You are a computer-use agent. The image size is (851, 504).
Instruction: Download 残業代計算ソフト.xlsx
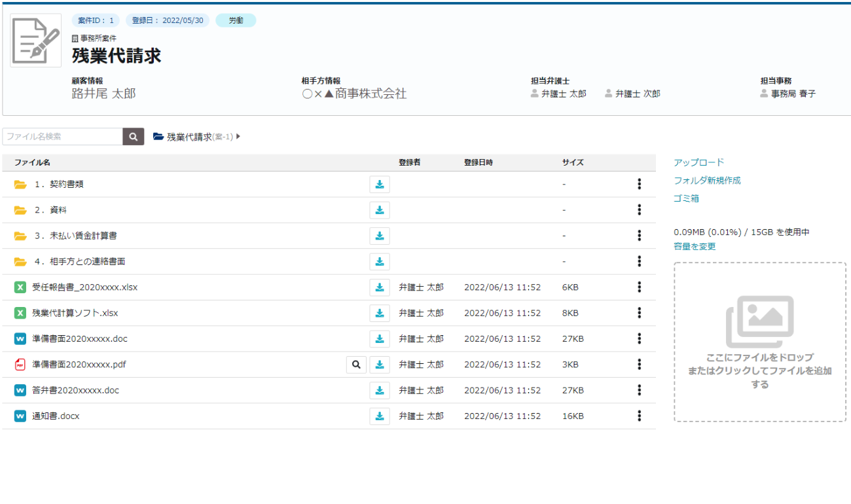point(380,313)
